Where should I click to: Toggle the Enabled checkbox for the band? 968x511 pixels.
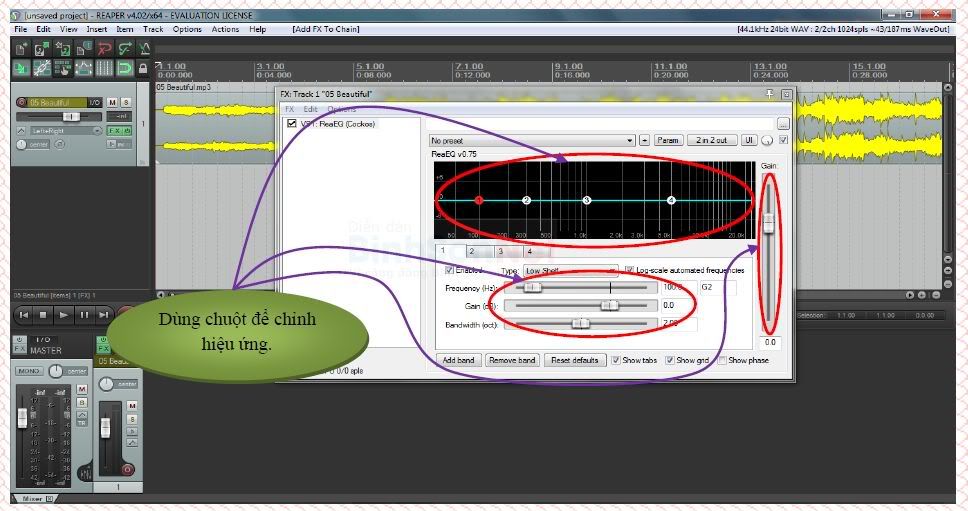[x=450, y=270]
